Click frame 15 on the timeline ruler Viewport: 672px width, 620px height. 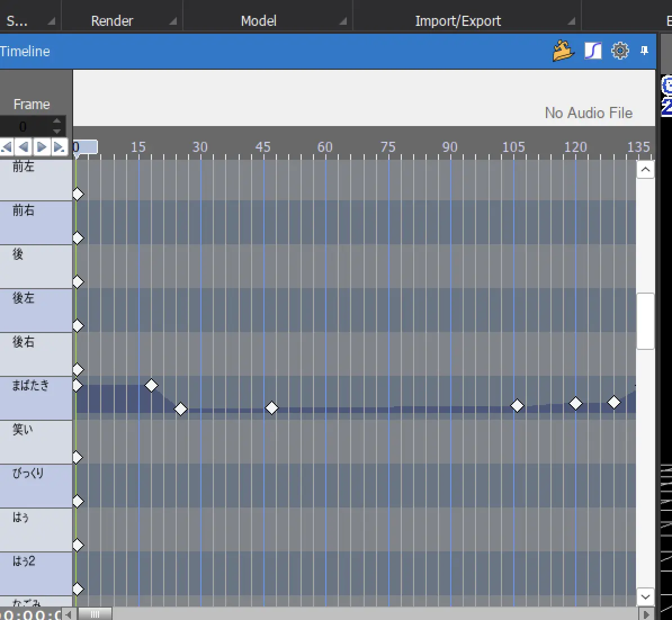[x=138, y=147]
